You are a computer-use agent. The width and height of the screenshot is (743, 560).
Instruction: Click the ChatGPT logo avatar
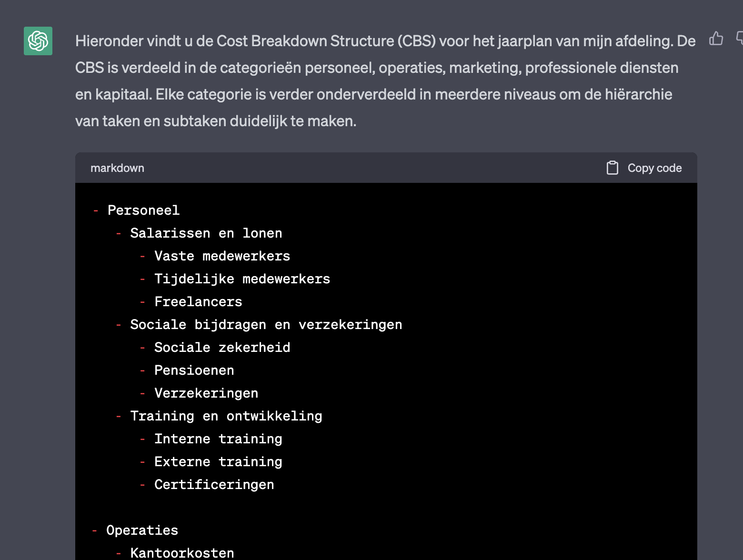tap(38, 41)
